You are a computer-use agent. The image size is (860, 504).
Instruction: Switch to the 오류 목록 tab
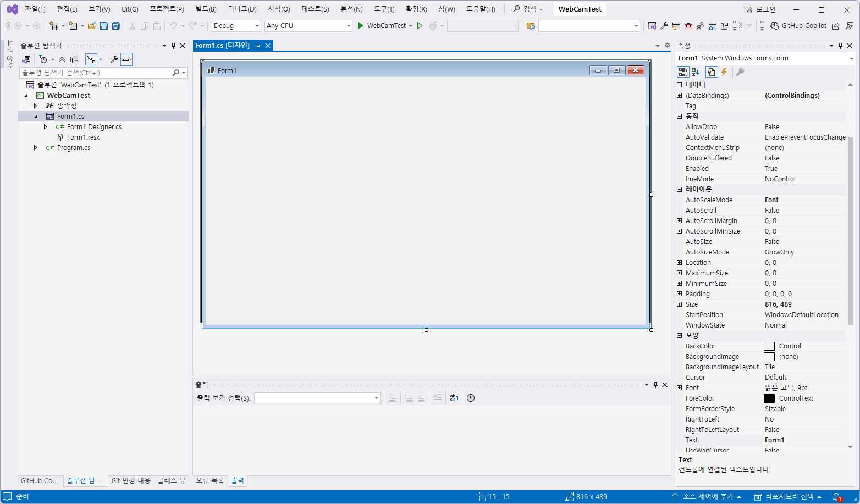click(x=210, y=480)
